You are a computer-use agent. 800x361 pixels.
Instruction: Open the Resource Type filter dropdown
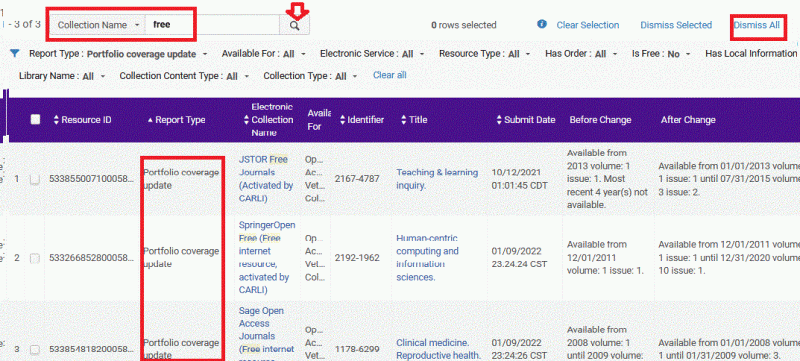pyautogui.click(x=485, y=54)
